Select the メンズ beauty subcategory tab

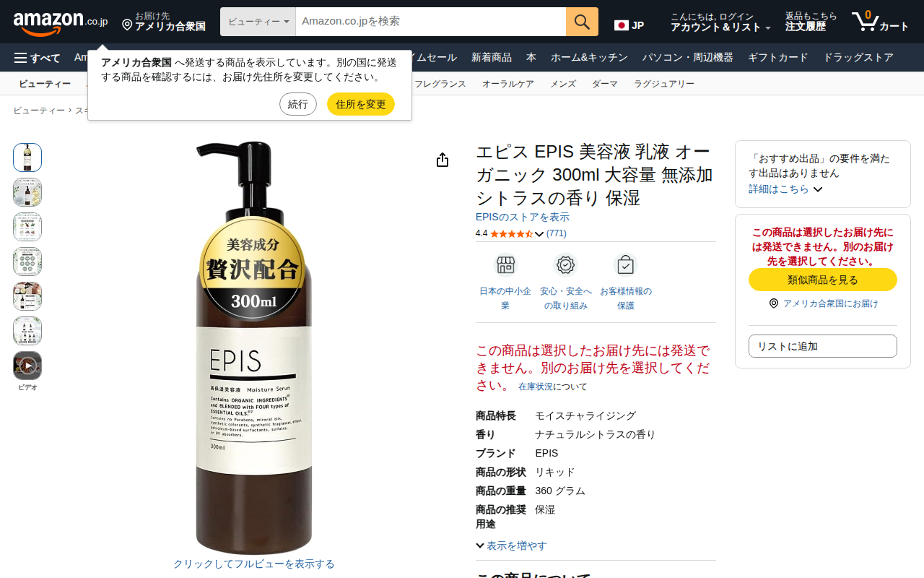click(563, 84)
